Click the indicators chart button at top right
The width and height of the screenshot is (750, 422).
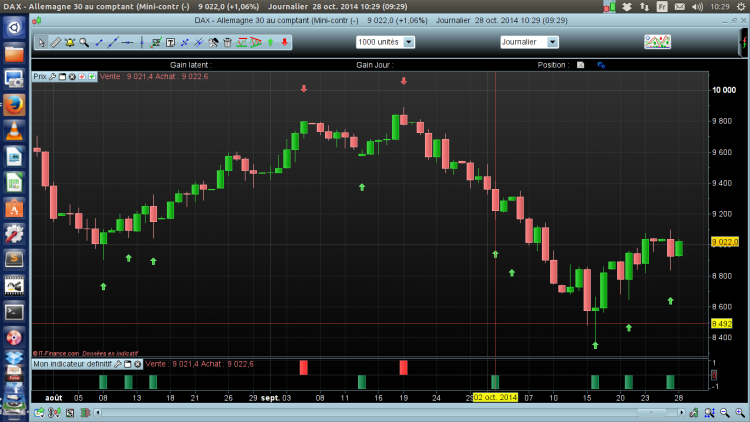click(x=657, y=42)
